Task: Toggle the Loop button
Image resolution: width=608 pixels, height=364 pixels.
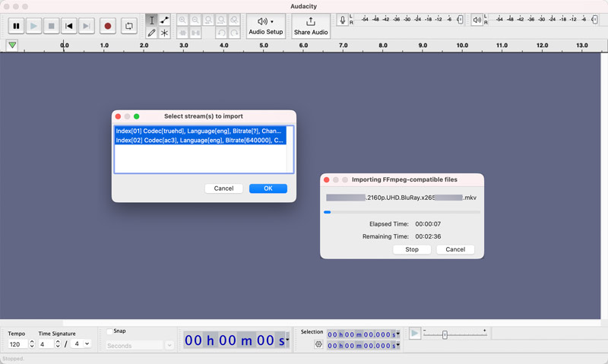Action: click(128, 26)
